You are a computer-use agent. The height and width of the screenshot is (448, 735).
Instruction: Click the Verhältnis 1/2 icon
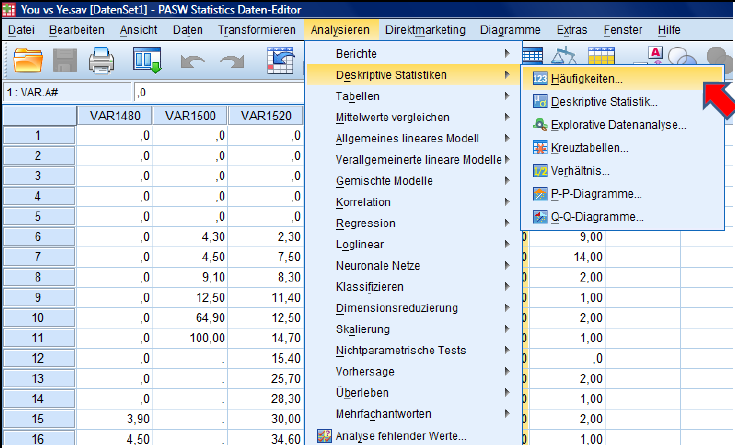(x=540, y=171)
